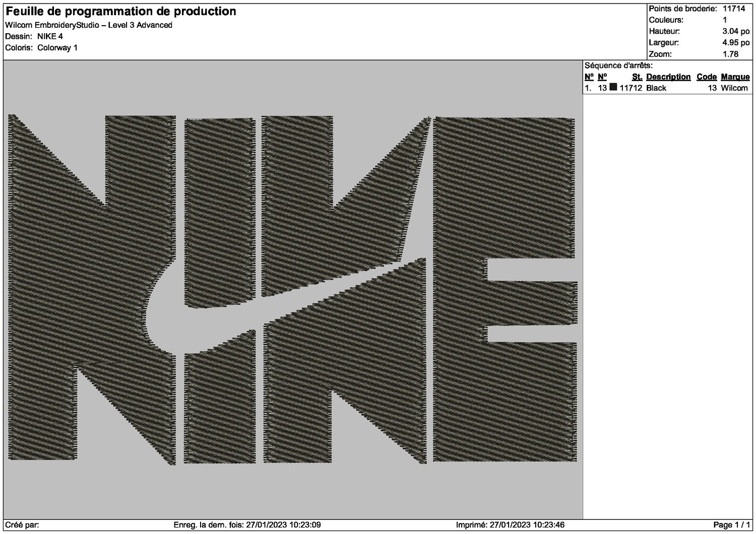Image resolution: width=756 pixels, height=534 pixels.
Task: Click the "Zoom:" label
Action: [660, 54]
